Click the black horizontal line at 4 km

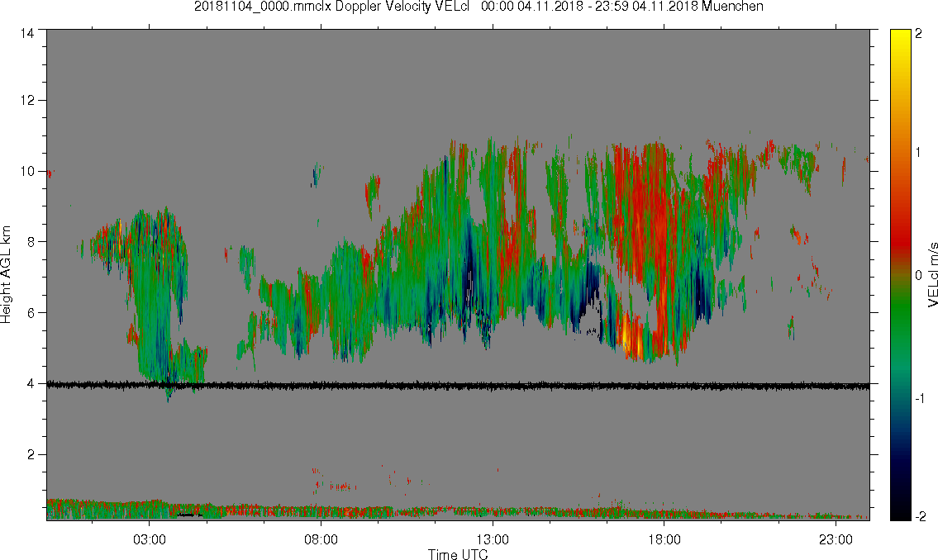click(x=458, y=386)
